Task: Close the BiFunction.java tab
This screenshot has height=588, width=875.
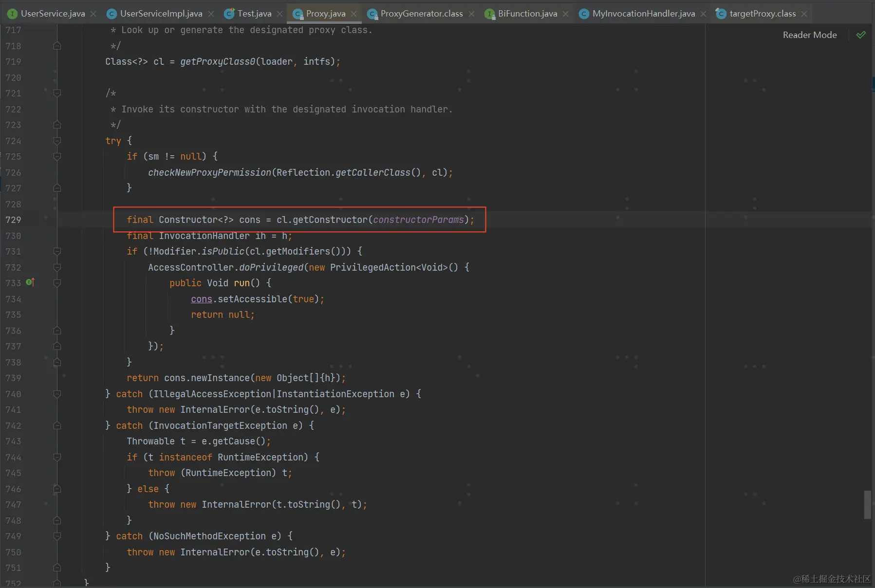Action: coord(566,14)
